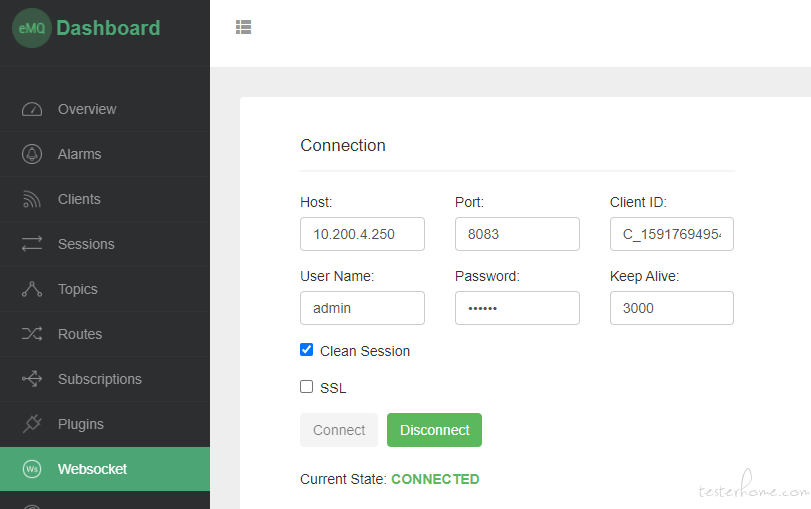Enable the SSL checkbox

(x=307, y=386)
